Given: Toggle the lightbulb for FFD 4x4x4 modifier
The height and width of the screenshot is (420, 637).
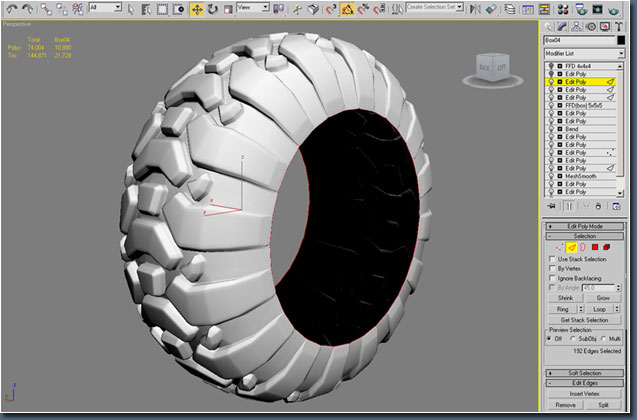Looking at the screenshot, I should 551,66.
